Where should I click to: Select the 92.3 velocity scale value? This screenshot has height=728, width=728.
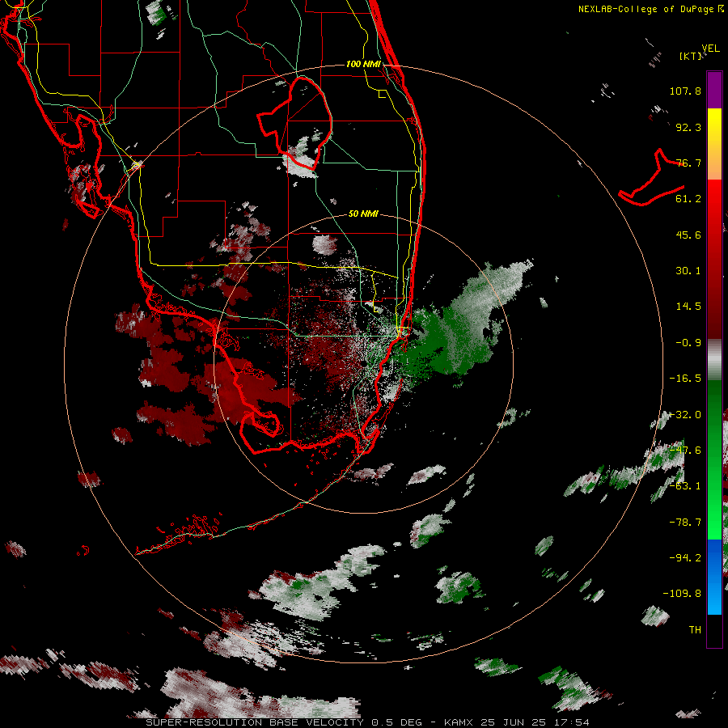click(x=688, y=127)
